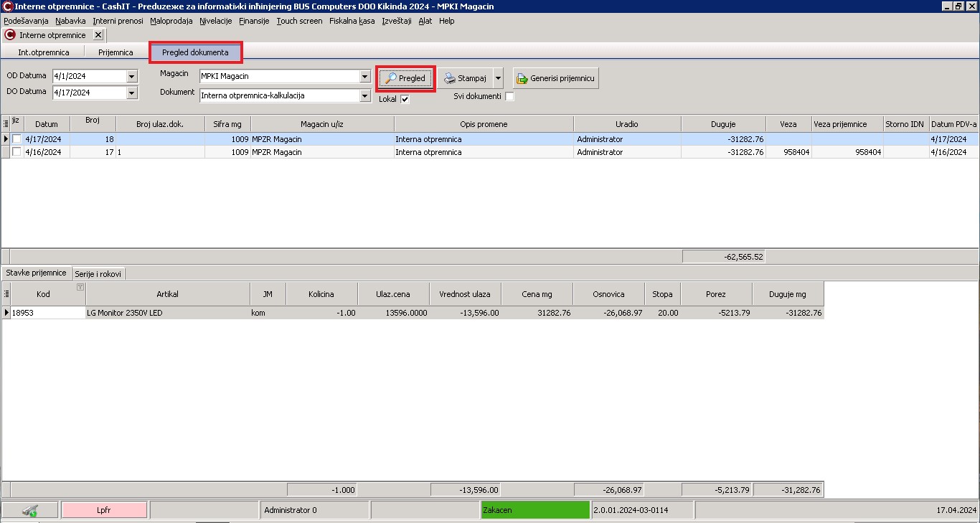Image resolution: width=980 pixels, height=523 pixels.
Task: Click the printer status icon in status bar
Action: coord(30,511)
